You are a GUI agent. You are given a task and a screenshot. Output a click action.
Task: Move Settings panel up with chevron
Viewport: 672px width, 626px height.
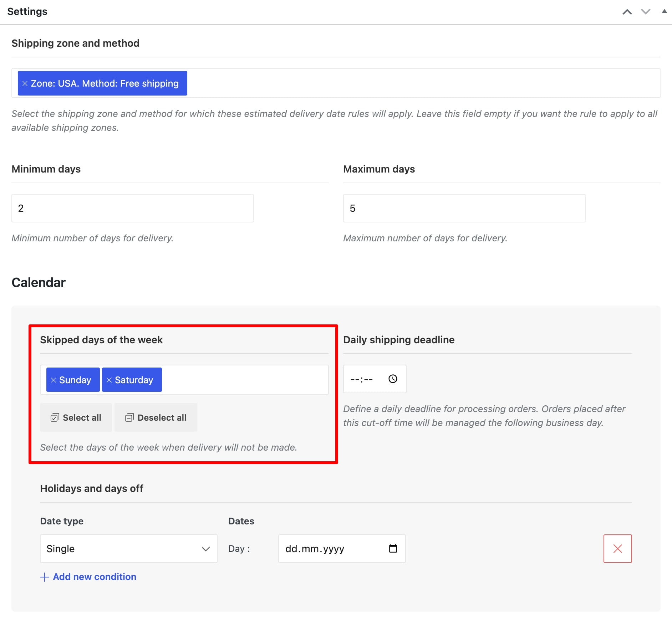click(627, 12)
